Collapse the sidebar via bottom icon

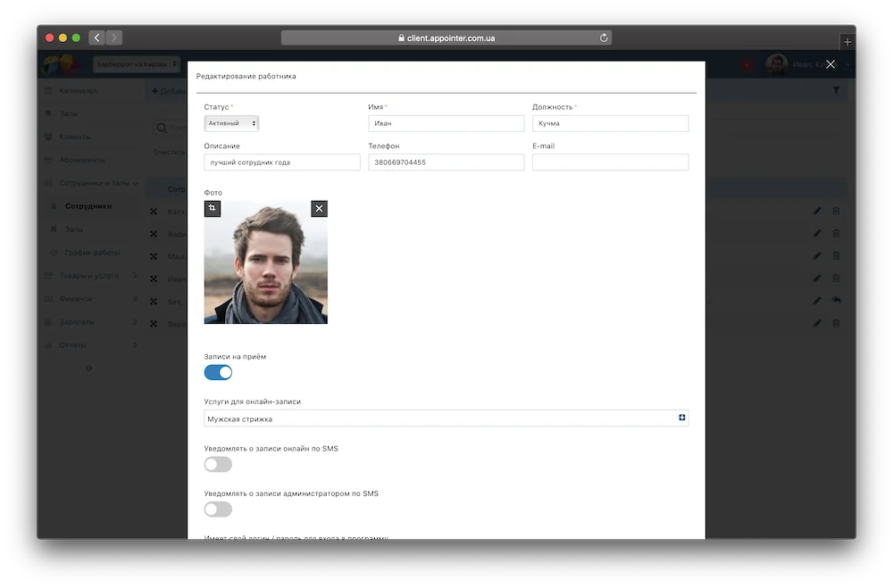pyautogui.click(x=88, y=369)
